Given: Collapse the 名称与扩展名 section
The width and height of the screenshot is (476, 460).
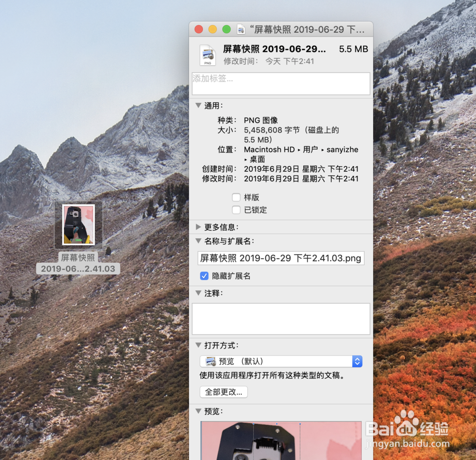Looking at the screenshot, I should pyautogui.click(x=198, y=241).
